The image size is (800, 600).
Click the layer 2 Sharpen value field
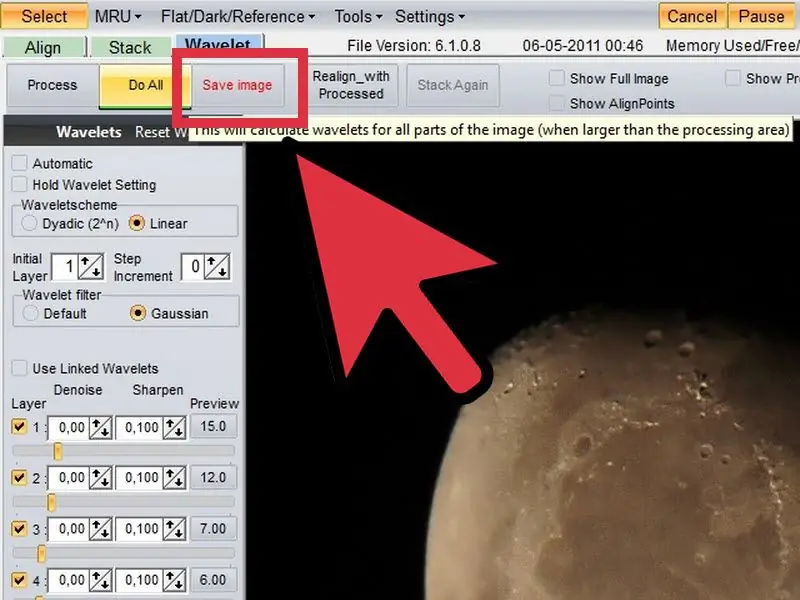point(139,478)
